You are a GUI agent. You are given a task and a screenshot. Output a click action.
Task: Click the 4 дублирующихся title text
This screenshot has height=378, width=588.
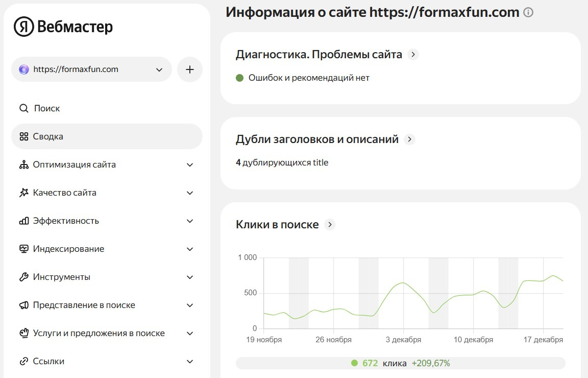pyautogui.click(x=282, y=163)
